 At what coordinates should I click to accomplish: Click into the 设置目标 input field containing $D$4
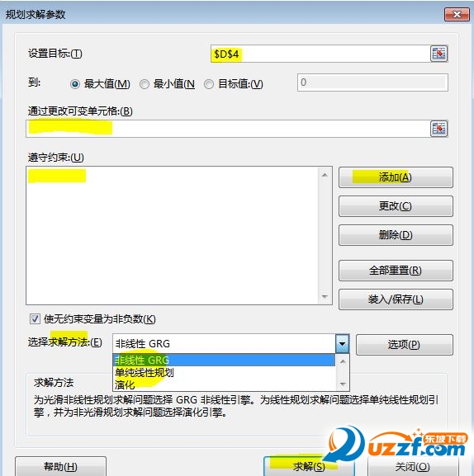tap(320, 54)
